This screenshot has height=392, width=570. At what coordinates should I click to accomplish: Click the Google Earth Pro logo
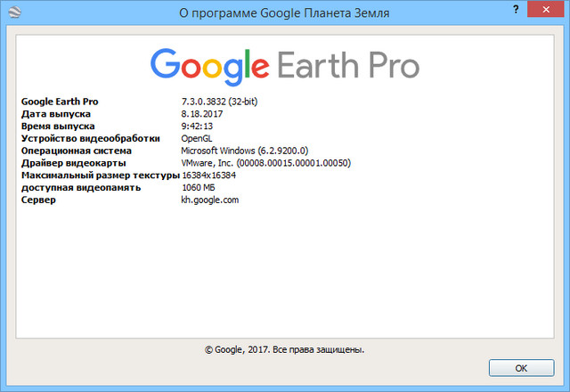click(285, 67)
